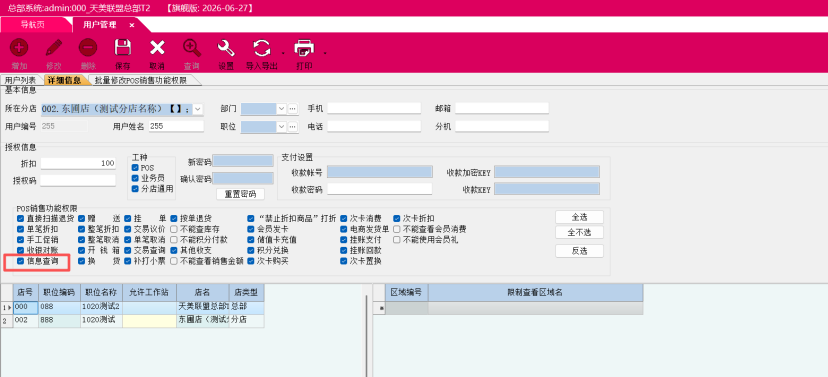828x377 pixels.
Task: Click the 收款帐号 input field
Action: pyautogui.click(x=380, y=172)
